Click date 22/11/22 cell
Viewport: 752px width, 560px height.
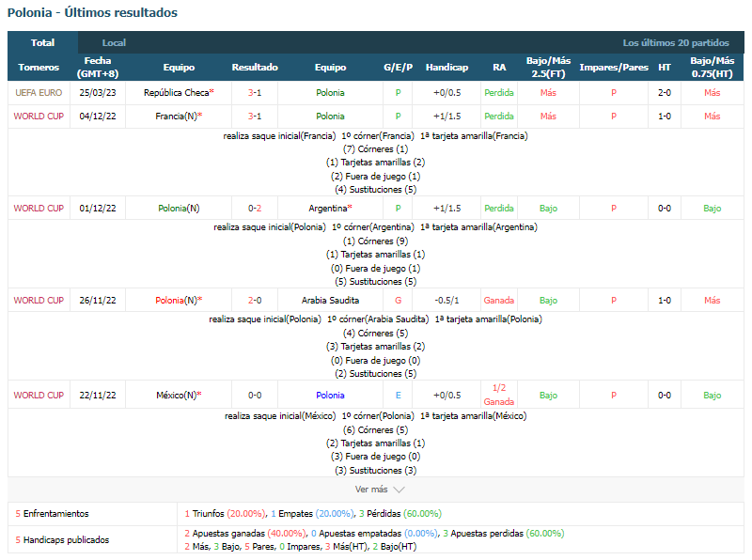coord(98,395)
